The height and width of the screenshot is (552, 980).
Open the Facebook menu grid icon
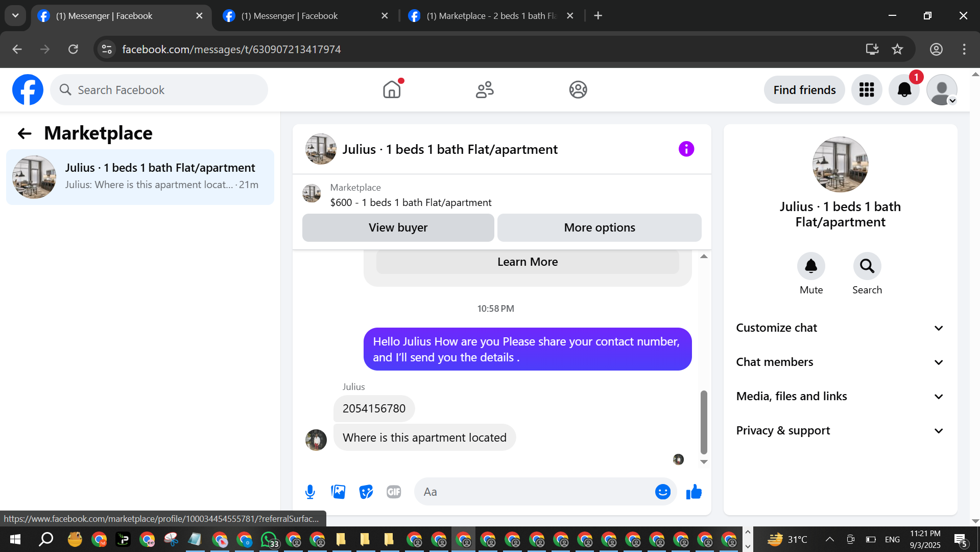point(867,90)
